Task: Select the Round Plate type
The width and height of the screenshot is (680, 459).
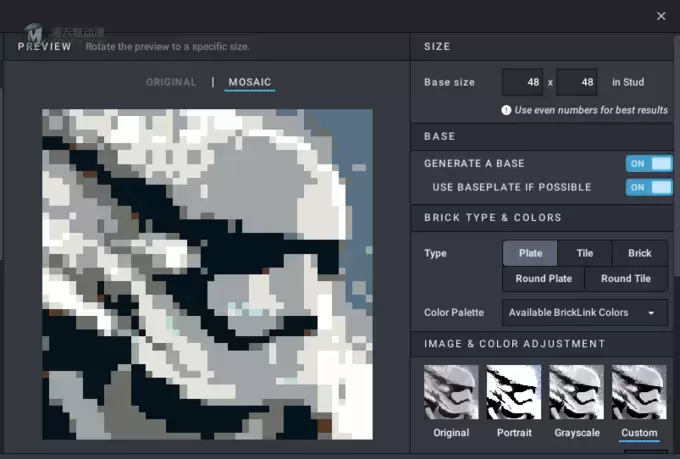Action: pyautogui.click(x=543, y=279)
